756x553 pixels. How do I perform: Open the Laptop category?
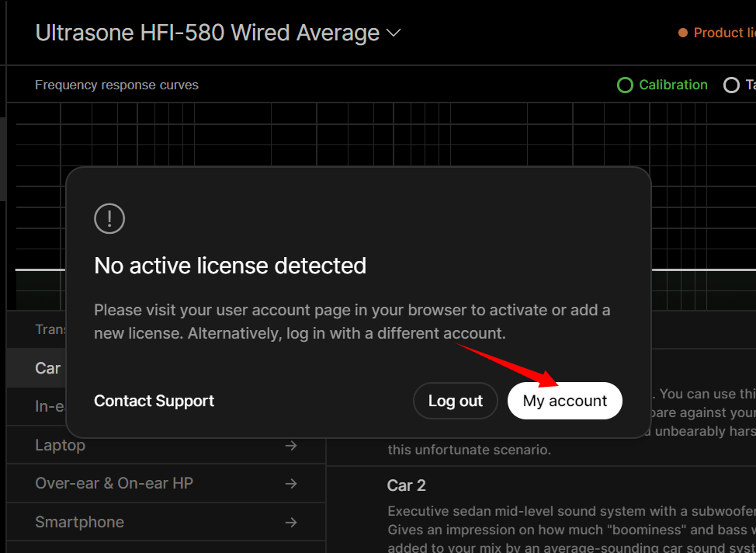(61, 446)
